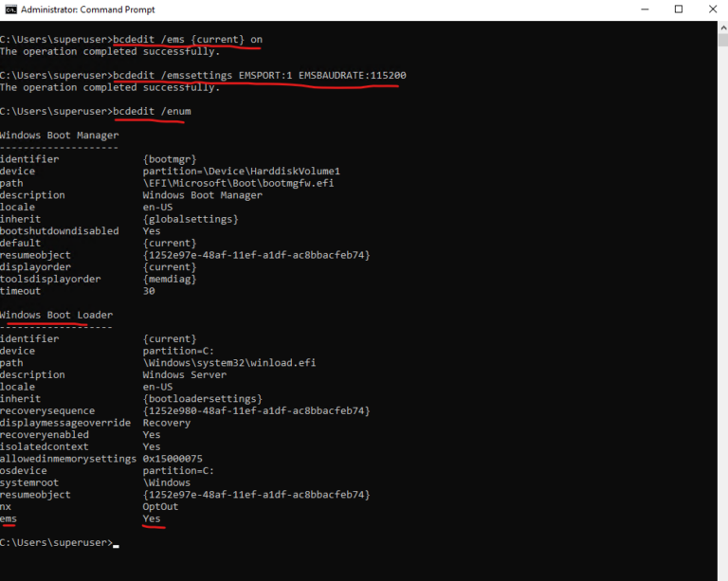Click the timeout value '30'

tap(149, 291)
